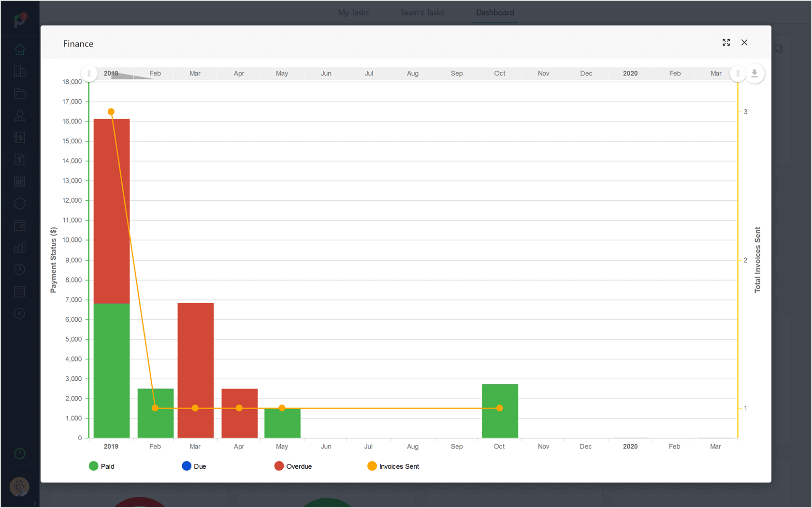Screen dimensions: 812x508
Task: Click the plus icon at bottom of sidebar
Action: (x=19, y=313)
